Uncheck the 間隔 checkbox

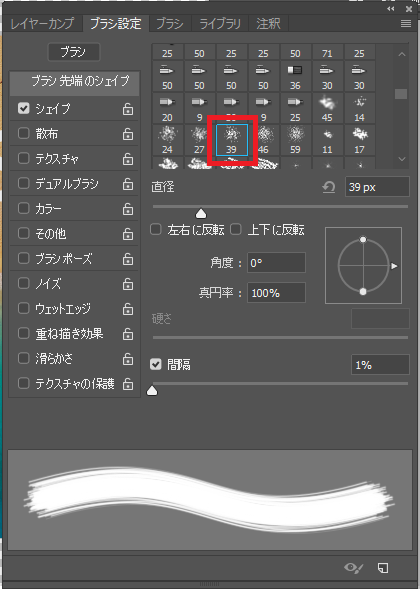coord(156,364)
